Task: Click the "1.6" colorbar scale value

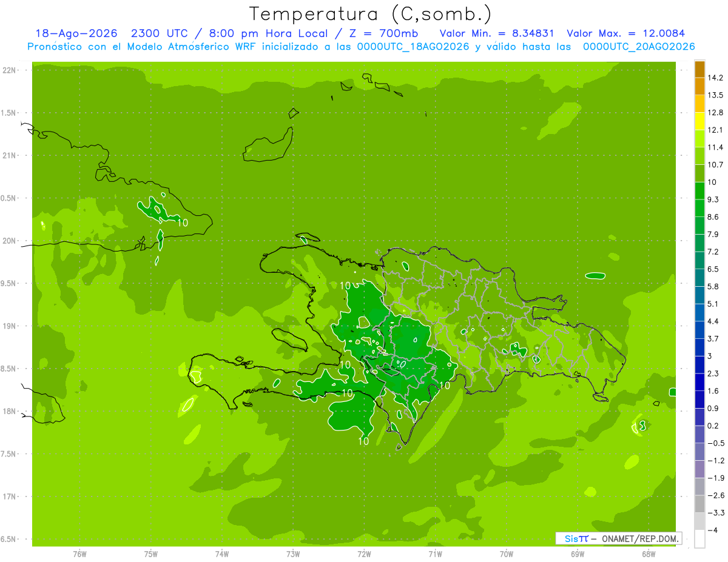Action: 713,391
